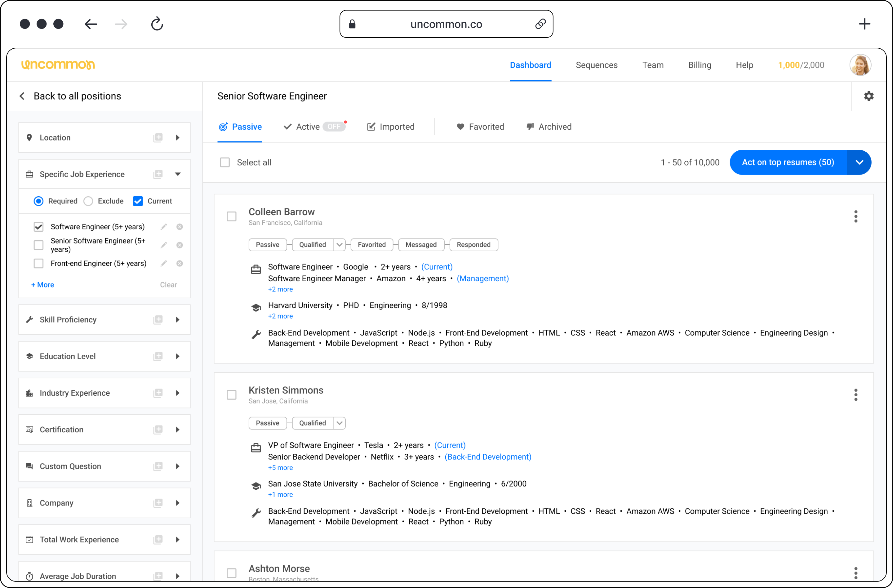Viewport: 893px width, 588px height.
Task: Add new Location filter group icon
Action: pos(158,137)
